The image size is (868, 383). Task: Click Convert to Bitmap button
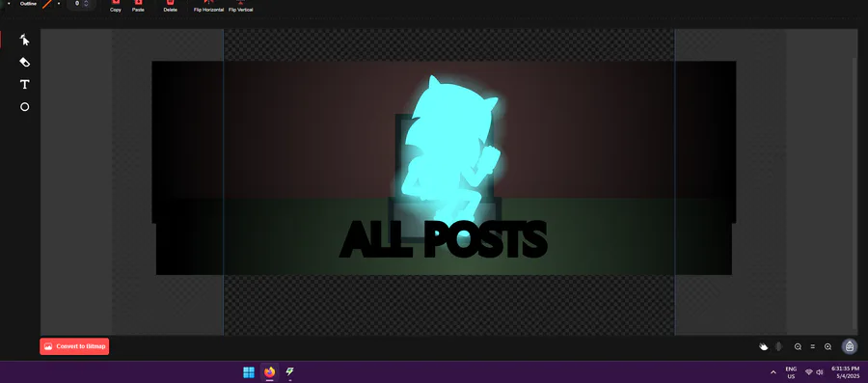pos(74,346)
